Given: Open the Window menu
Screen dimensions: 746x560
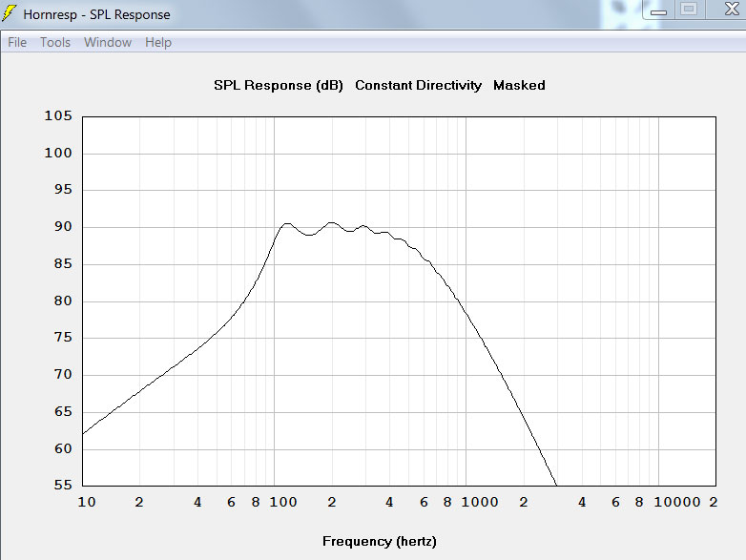Looking at the screenshot, I should 108,42.
